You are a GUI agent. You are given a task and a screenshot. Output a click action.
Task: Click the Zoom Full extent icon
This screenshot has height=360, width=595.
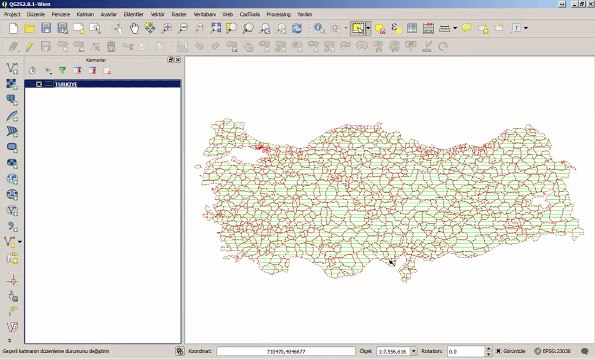click(216, 28)
